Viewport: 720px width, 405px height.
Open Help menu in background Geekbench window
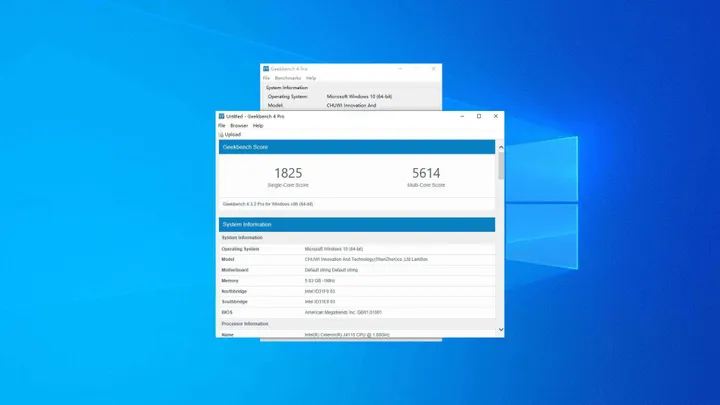pyautogui.click(x=311, y=78)
